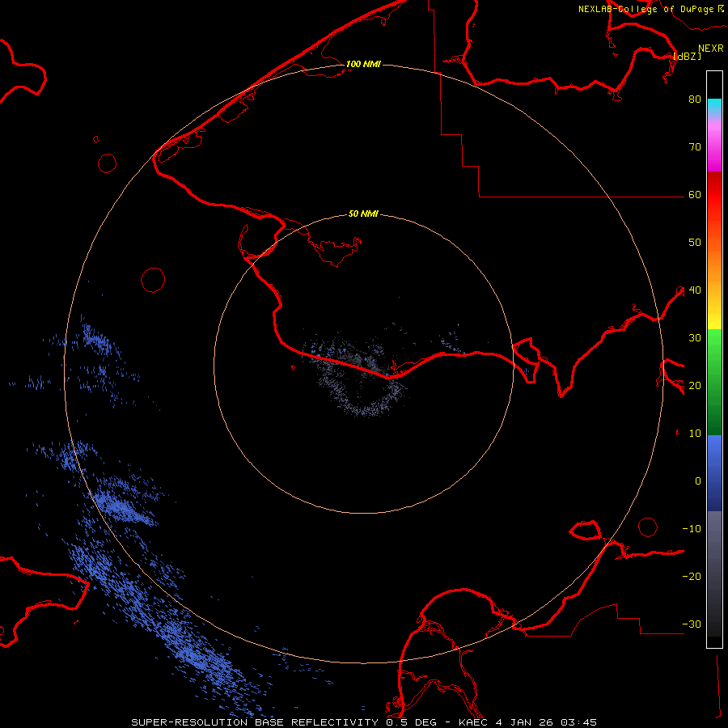The image size is (728, 728).
Task: Click the -20 value on the dBZ scale
Action: (692, 577)
